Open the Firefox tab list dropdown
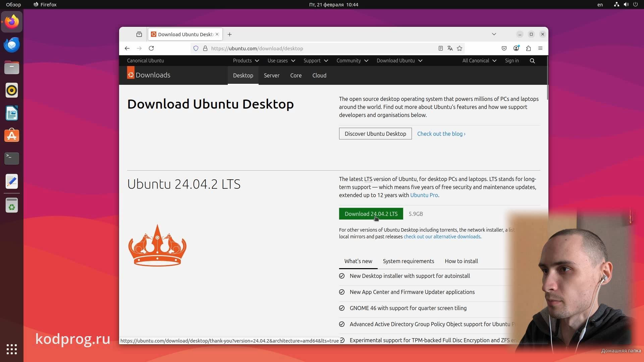This screenshot has height=362, width=644. tap(494, 34)
